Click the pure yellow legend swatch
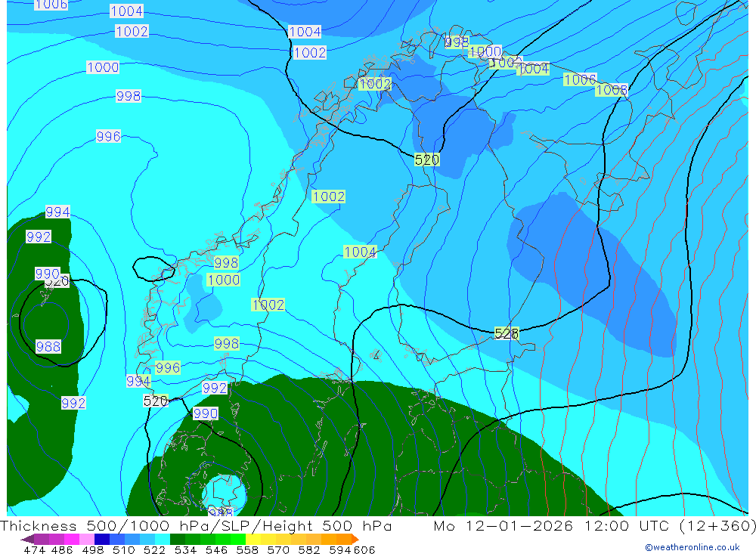 253,539
